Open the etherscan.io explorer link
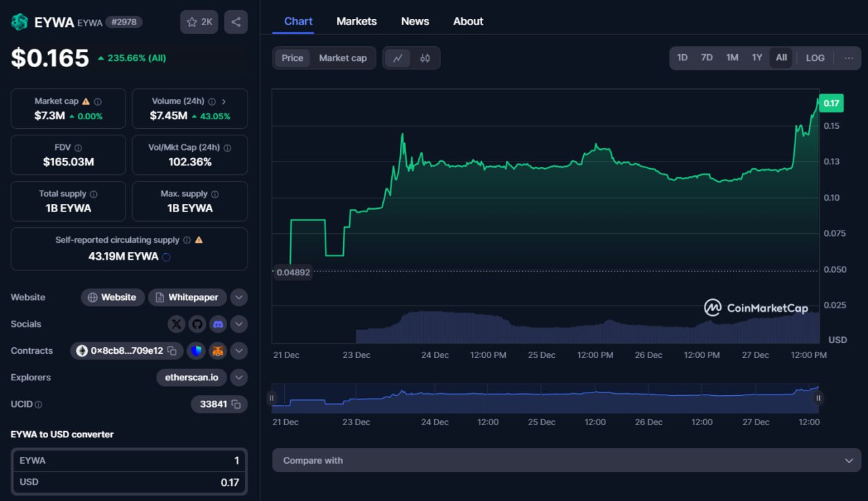The height and width of the screenshot is (501, 868). tap(191, 377)
